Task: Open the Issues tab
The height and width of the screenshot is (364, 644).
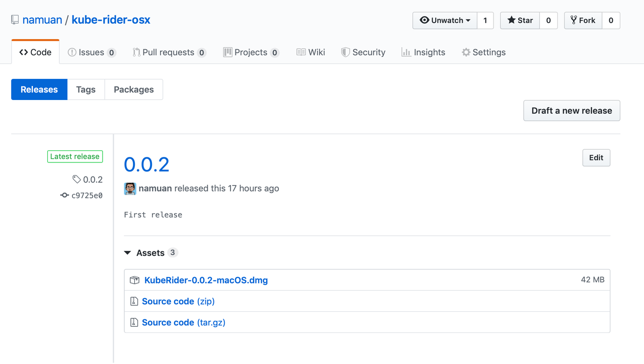Action: coord(92,52)
